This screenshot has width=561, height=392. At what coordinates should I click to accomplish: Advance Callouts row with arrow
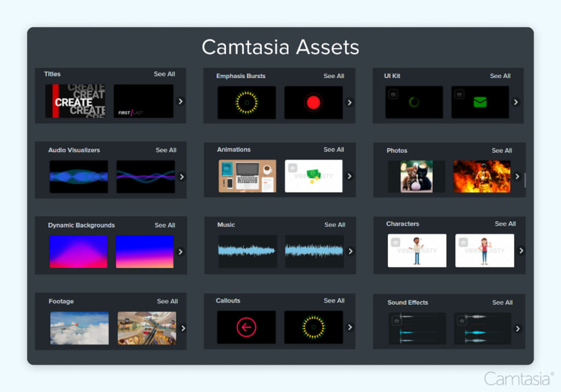pyautogui.click(x=350, y=327)
